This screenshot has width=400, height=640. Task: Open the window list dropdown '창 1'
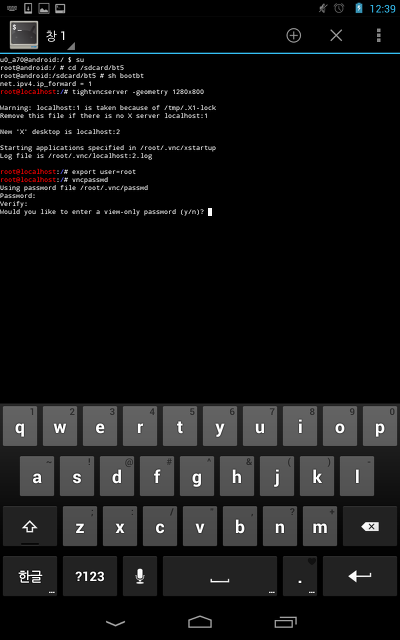click(60, 36)
